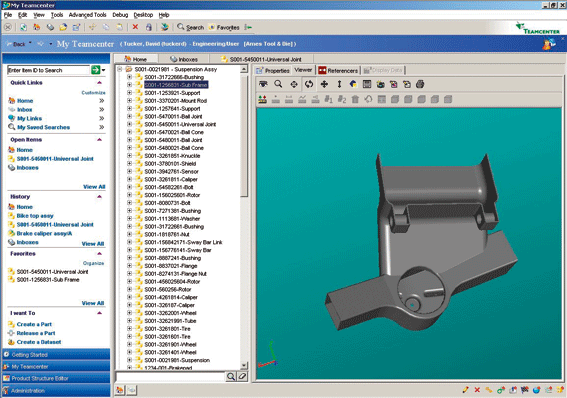Click the red X delete icon in main toolbar
This screenshot has height=398, width=567.
click(135, 27)
